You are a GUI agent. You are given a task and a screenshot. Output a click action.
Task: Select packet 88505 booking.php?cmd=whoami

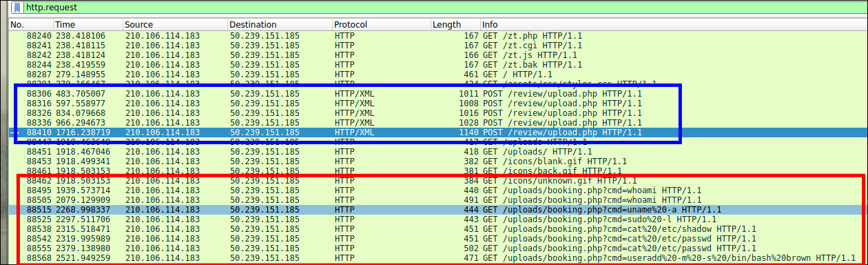(x=437, y=200)
